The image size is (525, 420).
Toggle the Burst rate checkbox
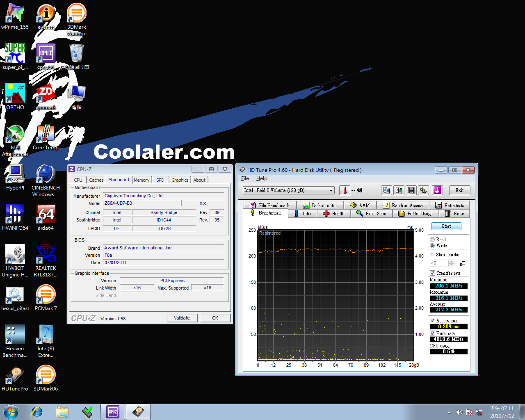[x=432, y=333]
